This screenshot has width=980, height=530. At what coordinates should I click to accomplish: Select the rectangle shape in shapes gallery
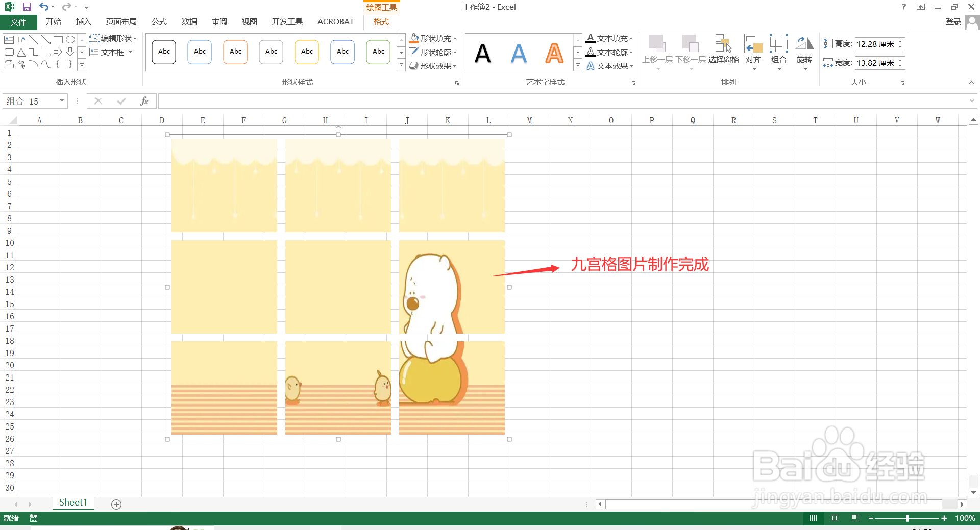[58, 39]
